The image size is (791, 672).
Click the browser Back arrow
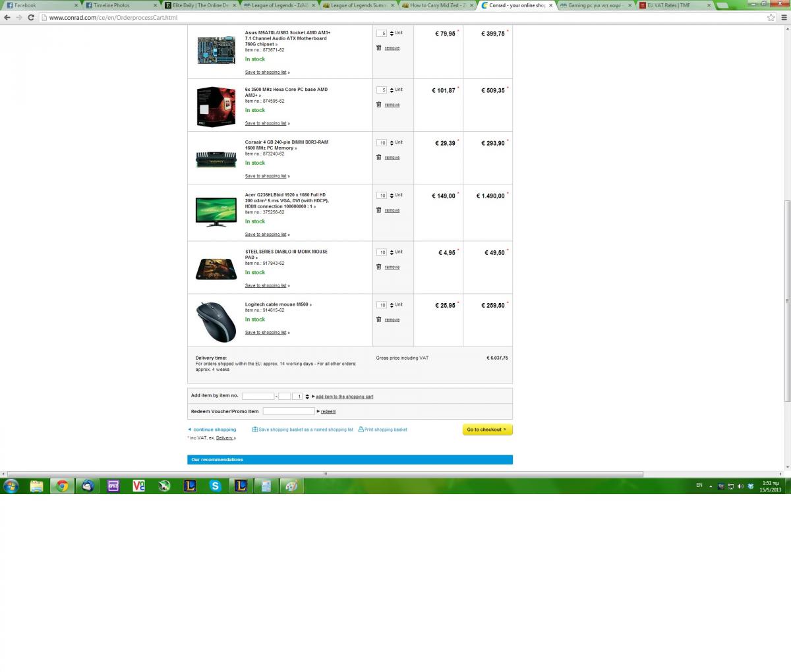[x=7, y=17]
